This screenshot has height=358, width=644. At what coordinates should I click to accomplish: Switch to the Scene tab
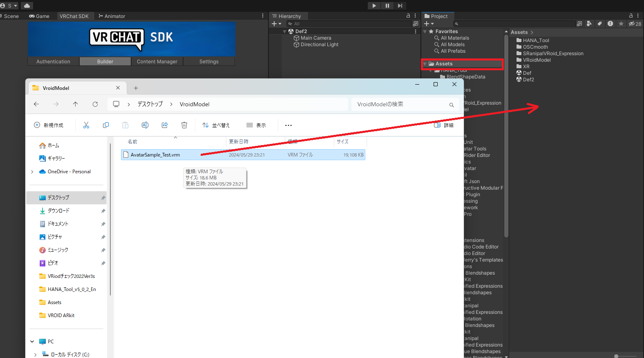click(10, 16)
